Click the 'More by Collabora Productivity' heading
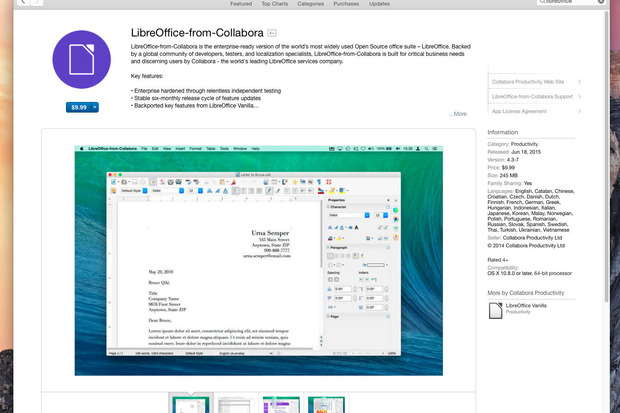 coord(525,293)
